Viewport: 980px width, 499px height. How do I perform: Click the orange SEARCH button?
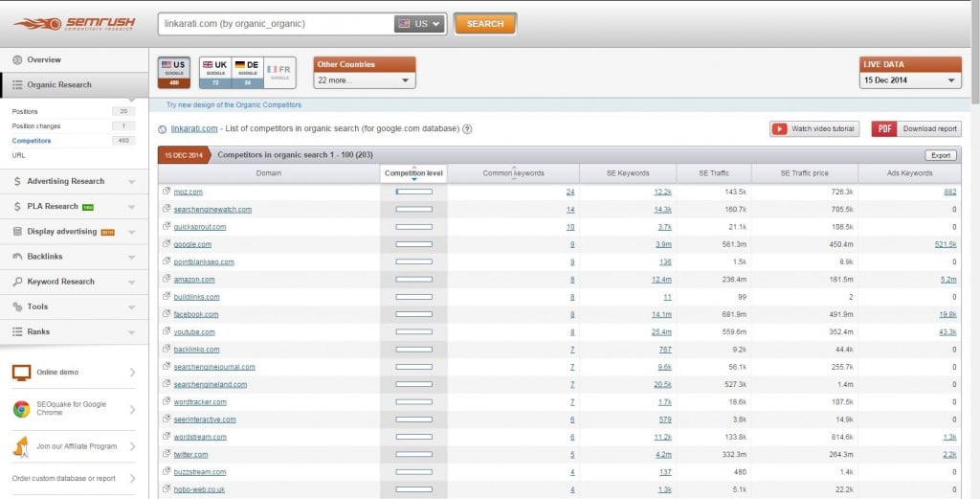pos(485,24)
